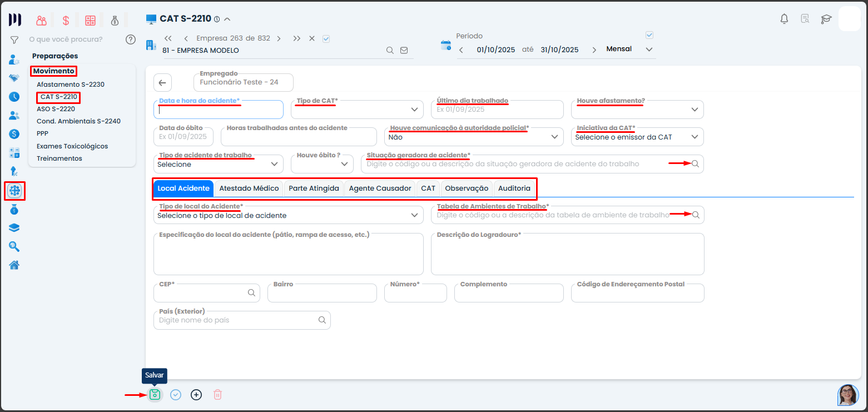Click the Data e hora do acidente field
The image size is (868, 412).
pyautogui.click(x=218, y=110)
